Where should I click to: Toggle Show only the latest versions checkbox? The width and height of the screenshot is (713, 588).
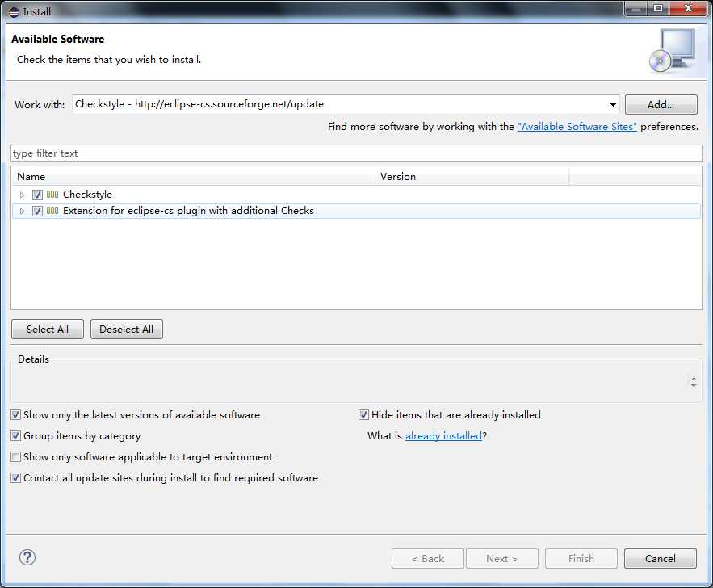coord(16,414)
